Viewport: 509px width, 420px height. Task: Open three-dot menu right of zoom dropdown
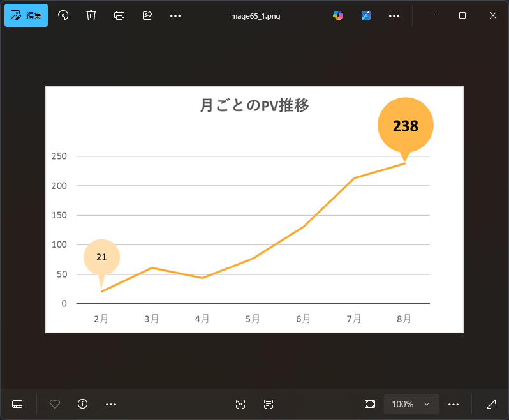pyautogui.click(x=454, y=404)
